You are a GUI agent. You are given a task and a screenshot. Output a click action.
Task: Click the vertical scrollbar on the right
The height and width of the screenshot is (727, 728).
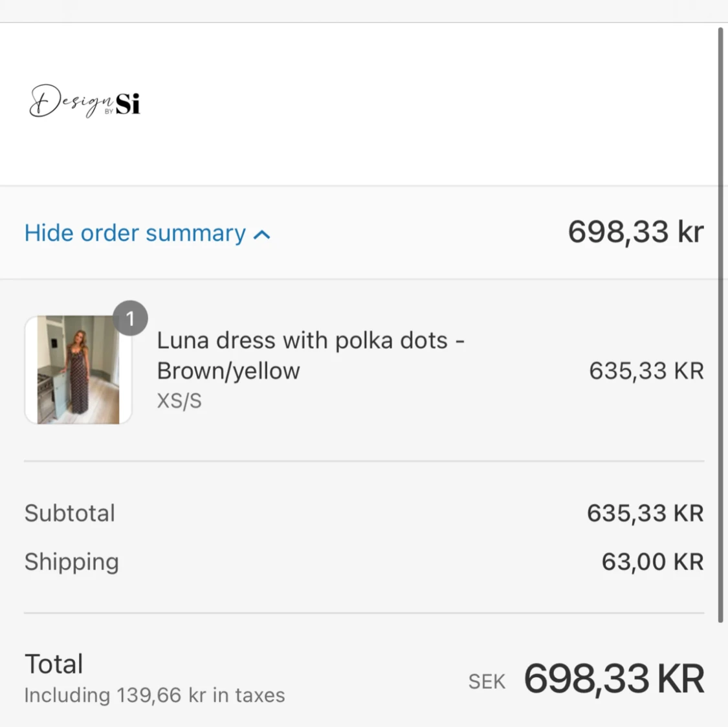tap(720, 323)
